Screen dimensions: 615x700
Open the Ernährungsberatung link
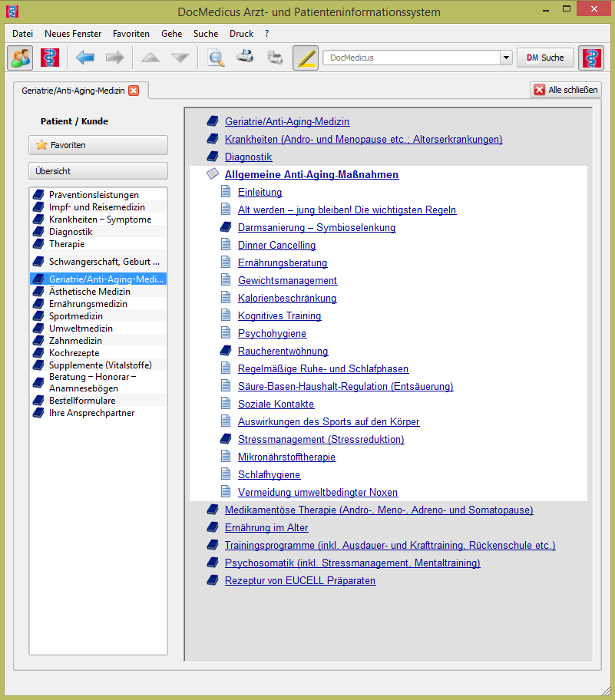(x=283, y=263)
